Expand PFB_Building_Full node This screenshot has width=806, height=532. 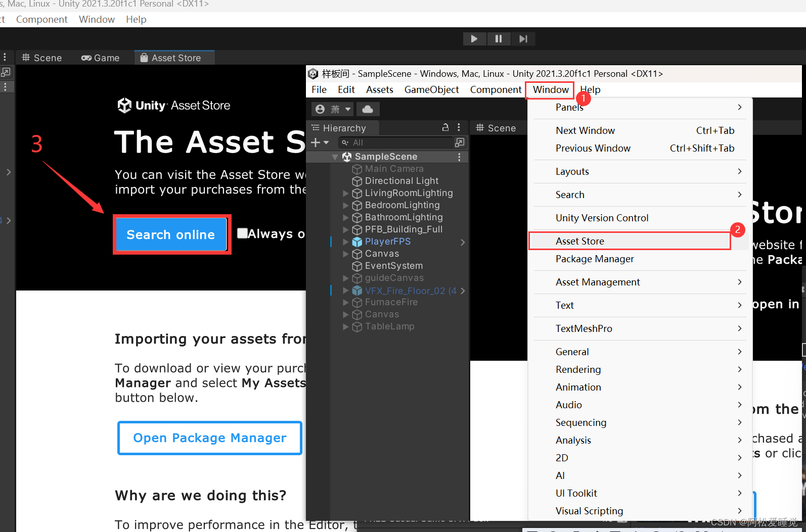[x=346, y=229]
